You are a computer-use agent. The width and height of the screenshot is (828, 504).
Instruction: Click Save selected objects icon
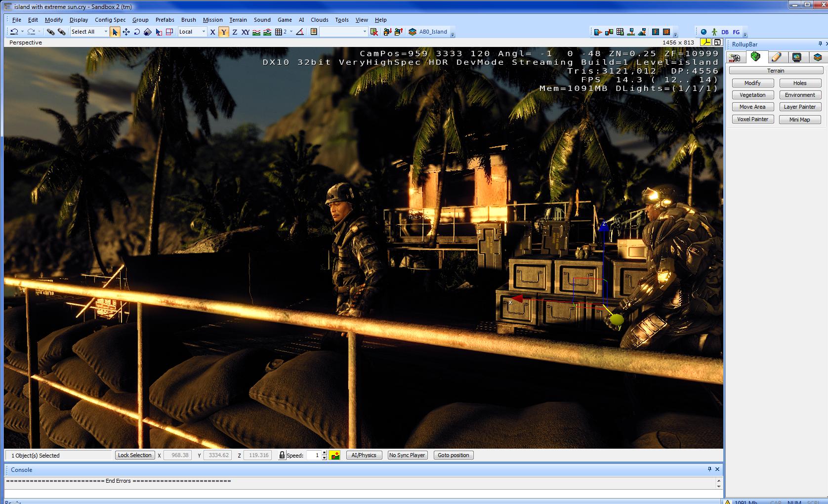387,32
